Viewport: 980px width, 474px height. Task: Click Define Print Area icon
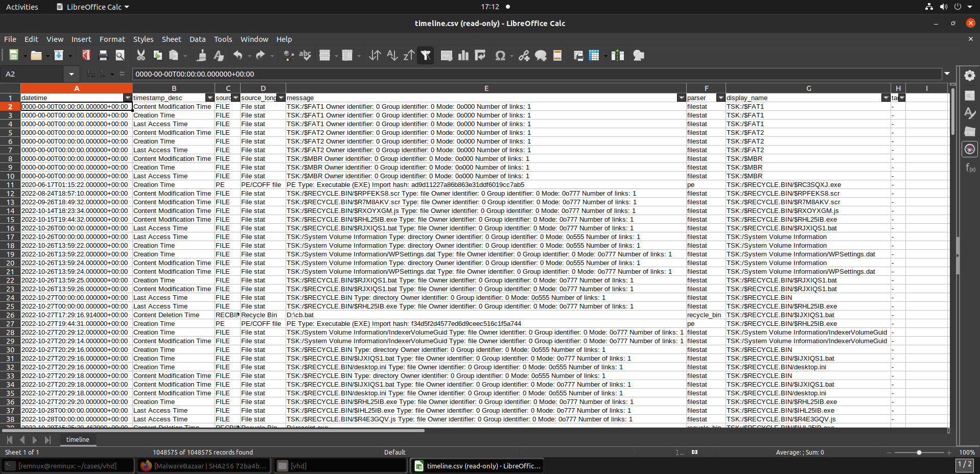point(578,56)
